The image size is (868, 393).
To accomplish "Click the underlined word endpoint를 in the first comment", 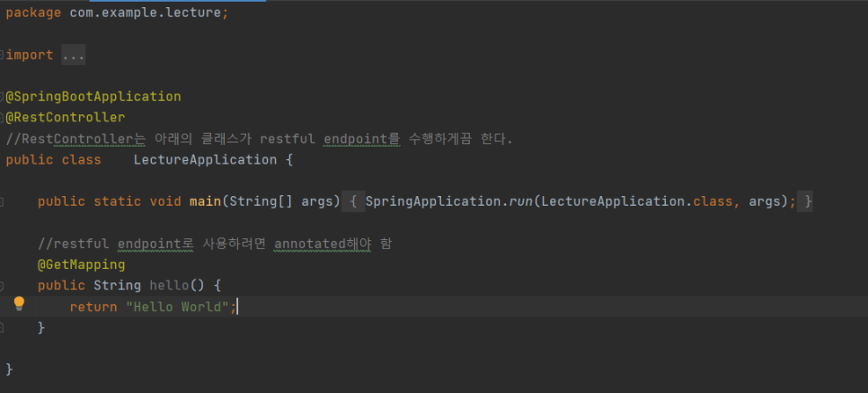I will pos(361,138).
